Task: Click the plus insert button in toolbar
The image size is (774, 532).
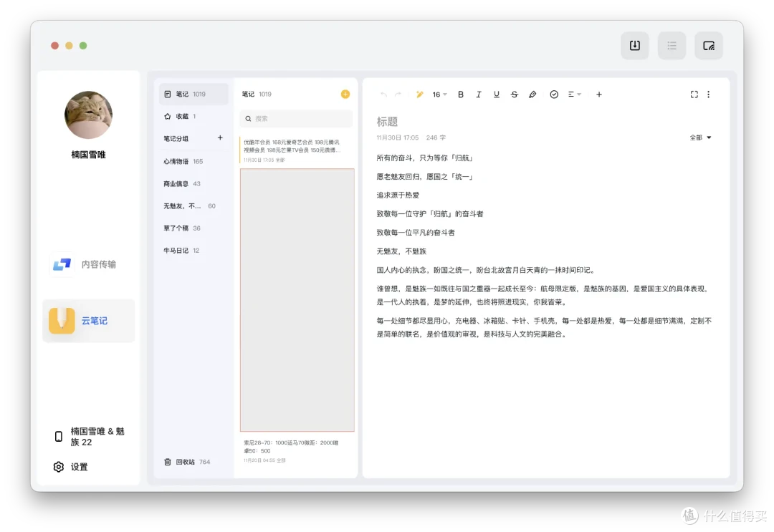Action: tap(598, 95)
